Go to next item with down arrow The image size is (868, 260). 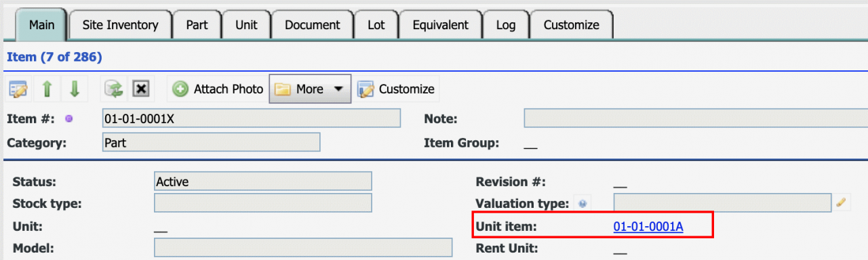74,89
